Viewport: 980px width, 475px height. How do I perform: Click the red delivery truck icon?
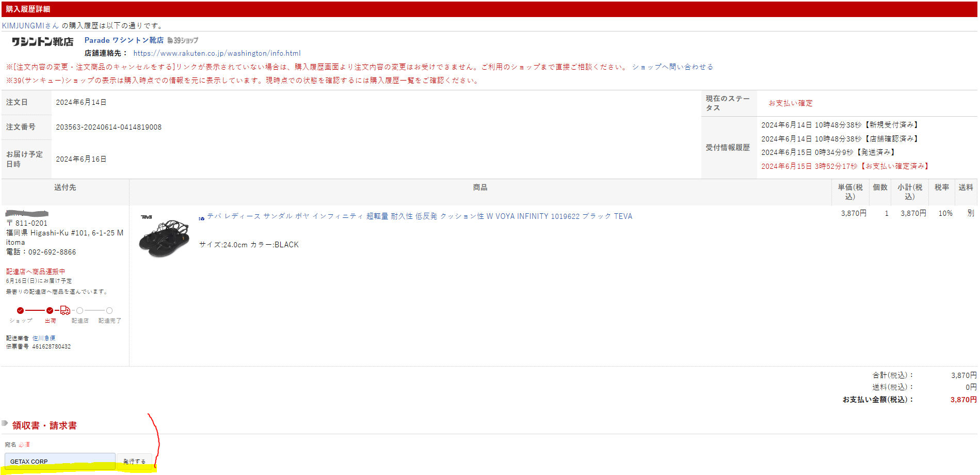pos(65,310)
